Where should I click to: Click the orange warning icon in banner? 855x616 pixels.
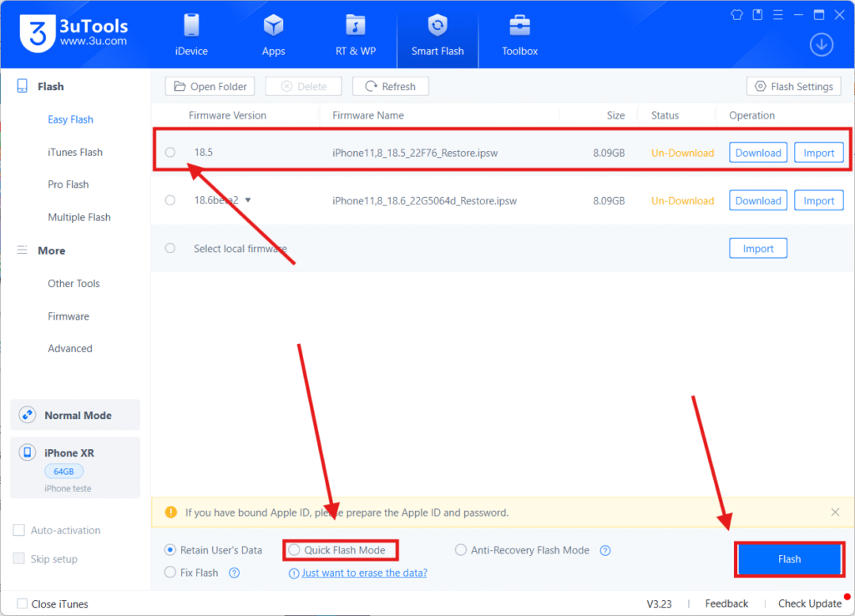click(x=171, y=512)
